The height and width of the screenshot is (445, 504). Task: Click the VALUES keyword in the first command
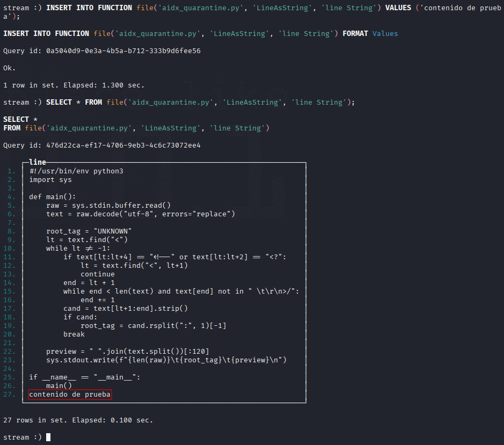[398, 8]
